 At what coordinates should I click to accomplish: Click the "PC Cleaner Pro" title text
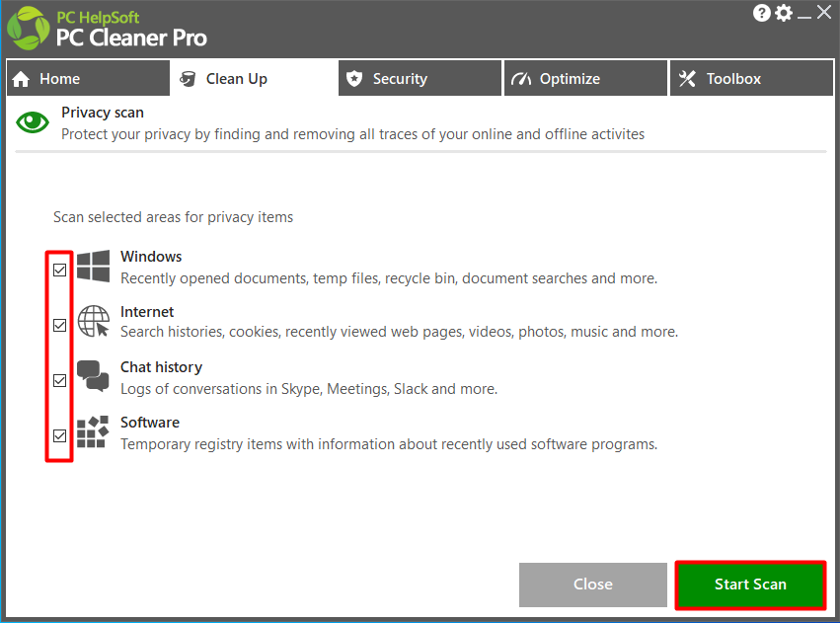tap(131, 39)
